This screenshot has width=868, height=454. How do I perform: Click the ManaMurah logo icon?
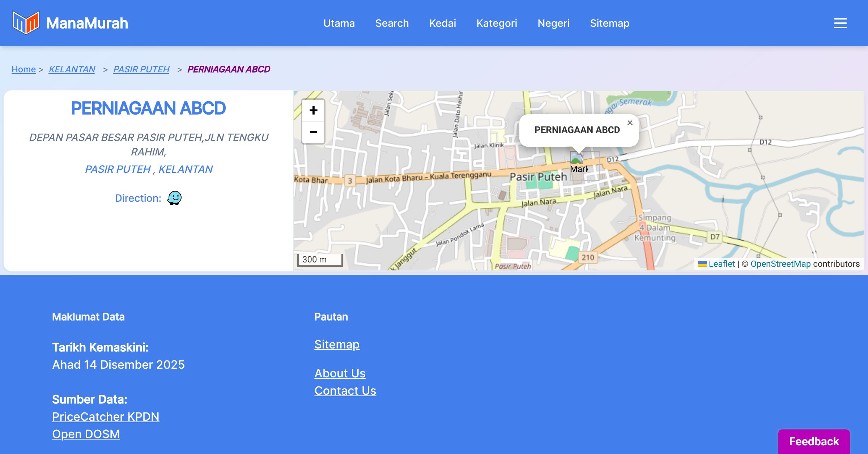point(26,23)
